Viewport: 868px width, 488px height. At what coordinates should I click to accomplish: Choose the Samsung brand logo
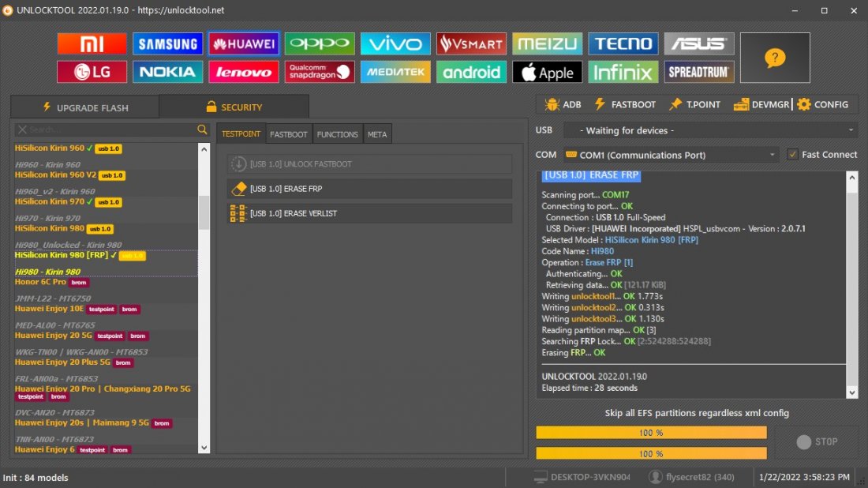168,43
